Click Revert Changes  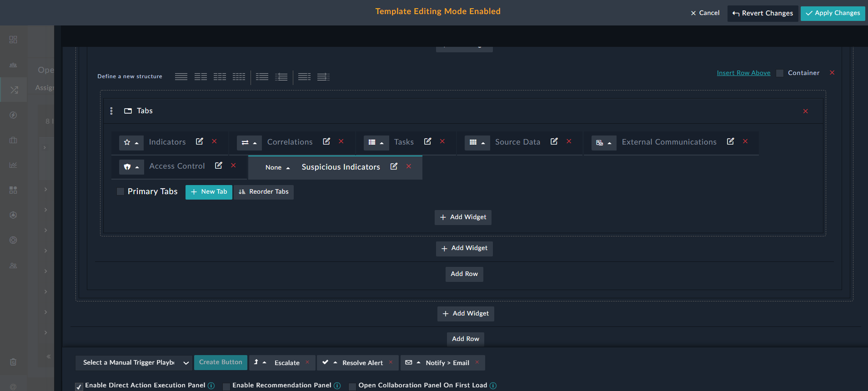pyautogui.click(x=763, y=13)
